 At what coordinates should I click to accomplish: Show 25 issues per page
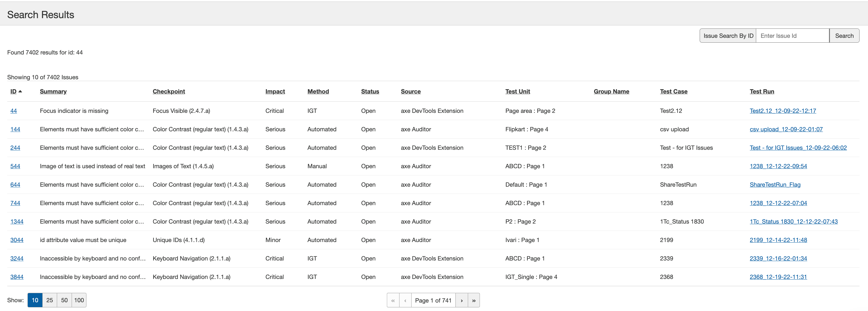50,300
